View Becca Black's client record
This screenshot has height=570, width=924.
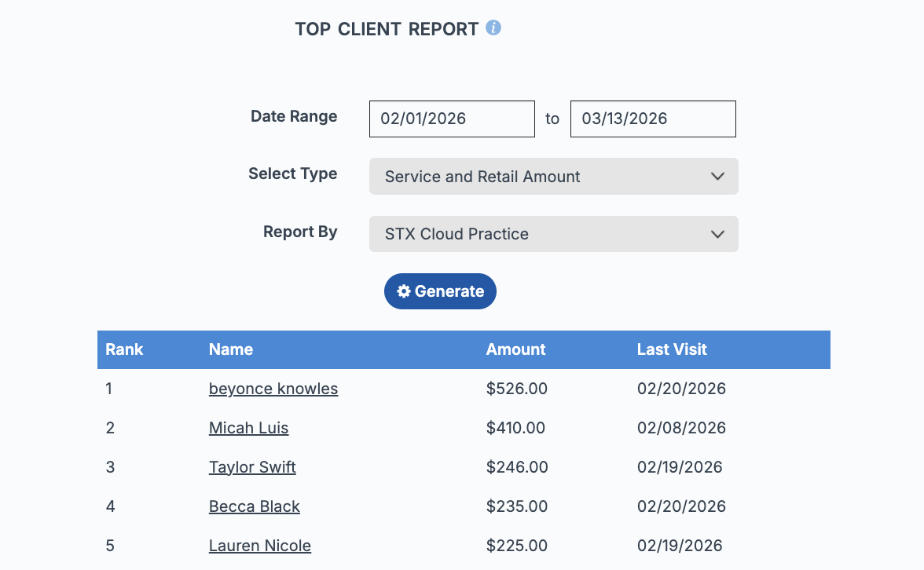pos(255,506)
